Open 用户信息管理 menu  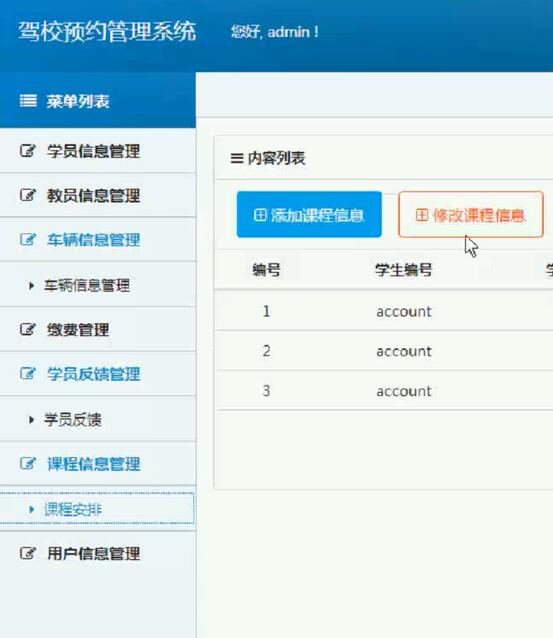pos(98,553)
